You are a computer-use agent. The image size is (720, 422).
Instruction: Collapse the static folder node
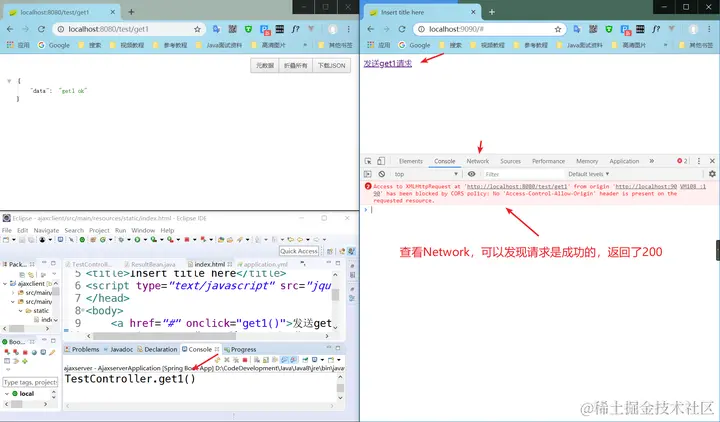[x=21, y=311]
